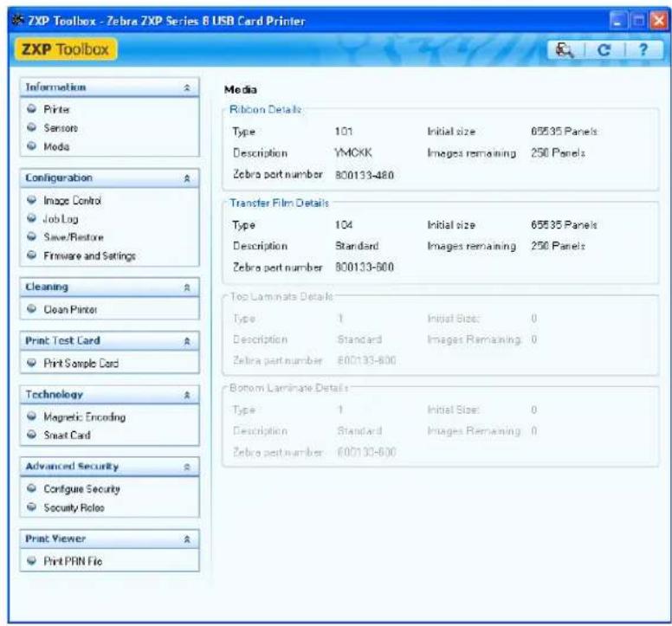Screen dimensions: 672x626
Task: Collapse the Cleaning section
Action: (x=187, y=287)
